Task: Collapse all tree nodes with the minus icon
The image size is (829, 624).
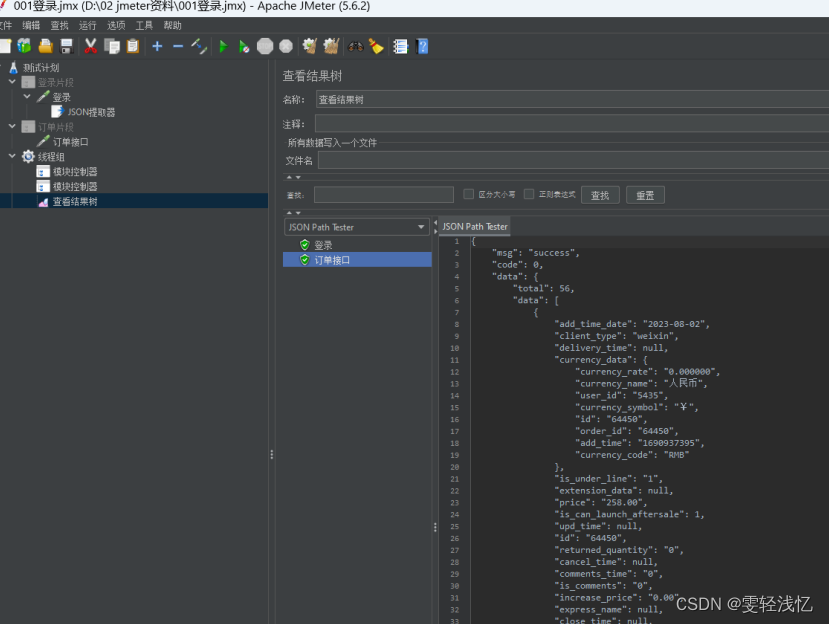Action: 178,47
